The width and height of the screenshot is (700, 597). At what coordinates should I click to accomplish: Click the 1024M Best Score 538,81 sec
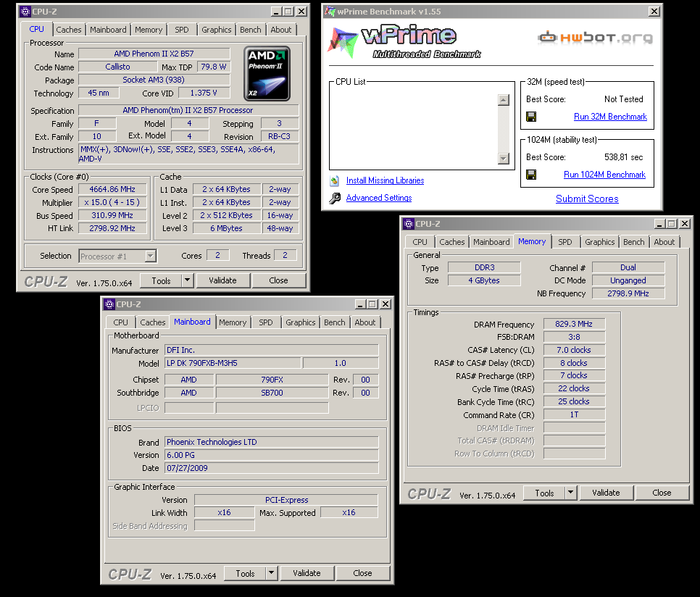[x=624, y=157]
